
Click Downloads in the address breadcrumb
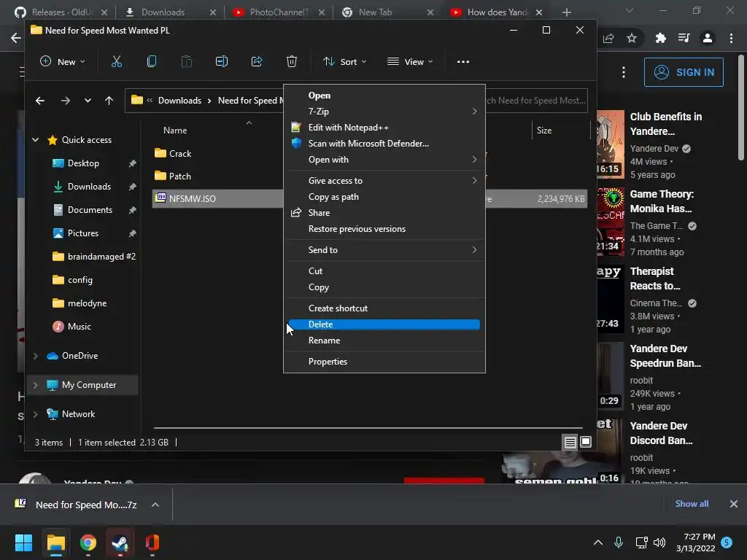click(x=179, y=101)
